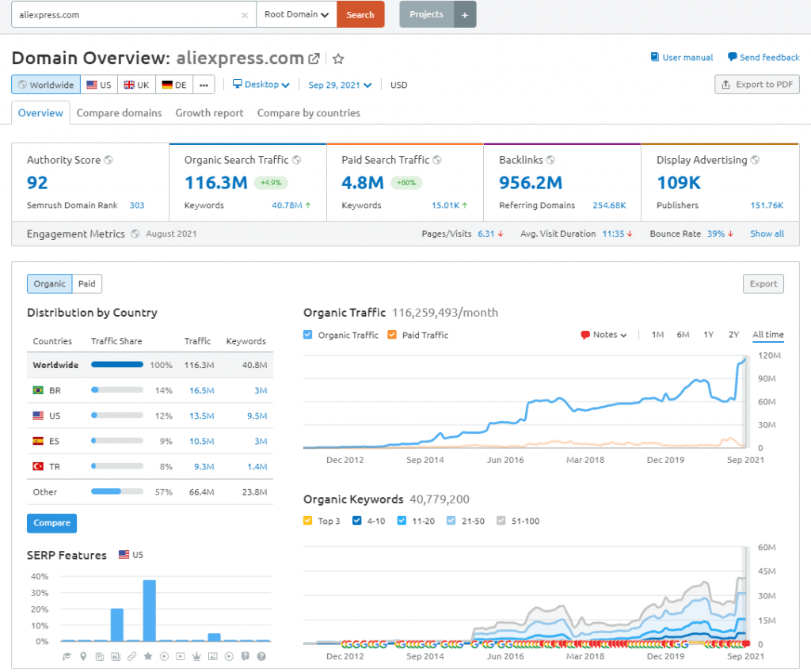Click the info icon next to Display Advertising

tap(755, 160)
